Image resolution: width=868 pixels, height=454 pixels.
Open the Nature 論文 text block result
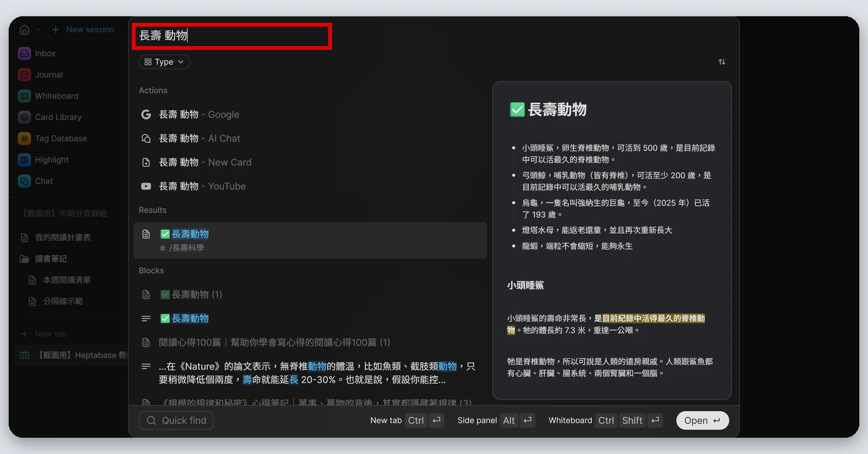310,373
